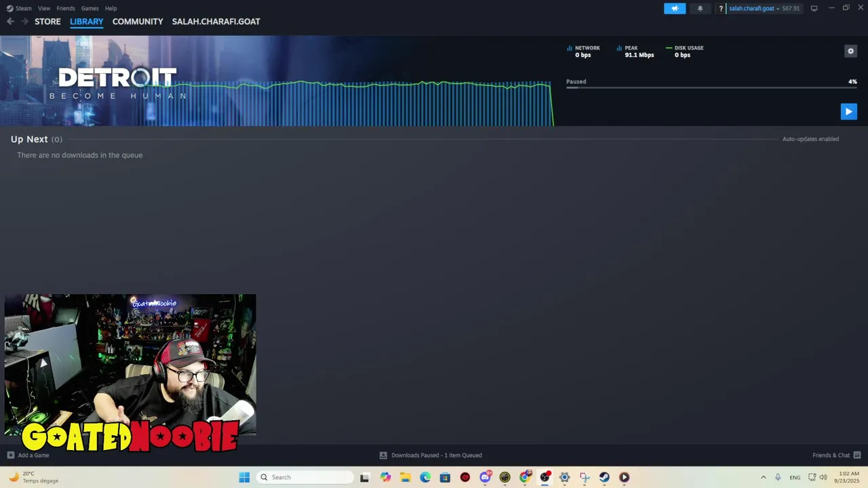
Task: Open Snipping Tool from taskbar
Action: click(x=585, y=477)
